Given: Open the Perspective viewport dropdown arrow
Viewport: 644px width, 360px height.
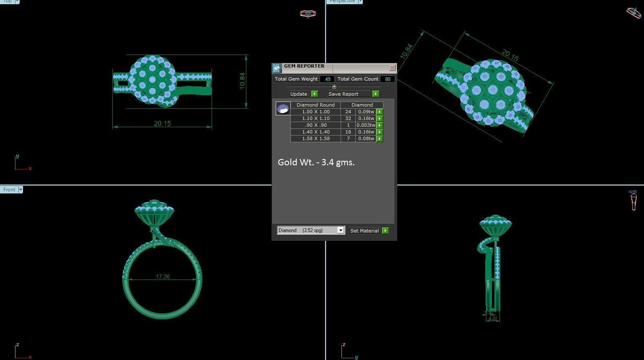Looking at the screenshot, I should tap(360, 2).
